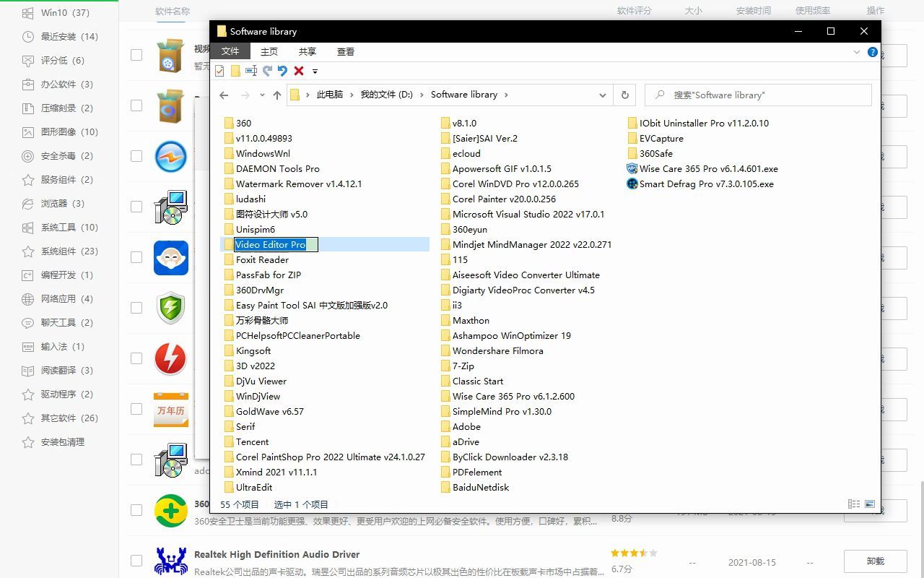Tick the checkbox beside the green shield app

(x=136, y=308)
